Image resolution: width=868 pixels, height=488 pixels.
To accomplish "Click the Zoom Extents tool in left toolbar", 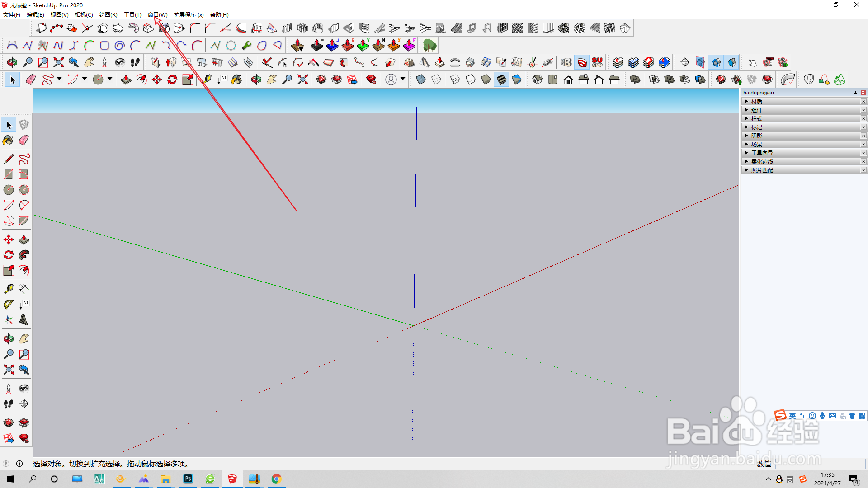I will point(8,370).
